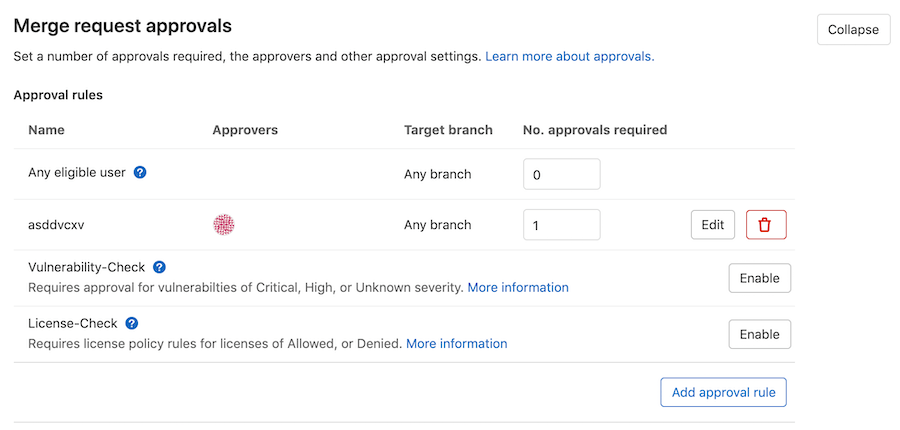
Task: Open More information link for Vulnerability-Check
Action: click(518, 288)
